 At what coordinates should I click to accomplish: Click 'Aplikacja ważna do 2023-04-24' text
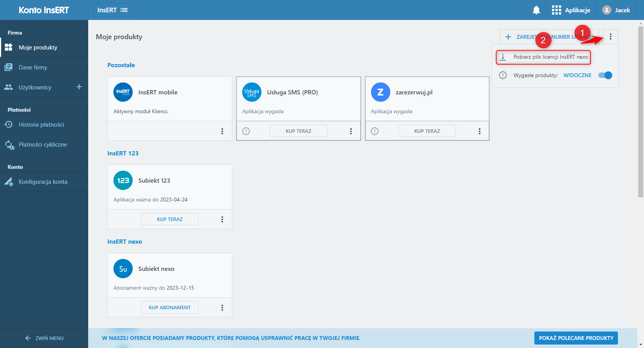151,200
